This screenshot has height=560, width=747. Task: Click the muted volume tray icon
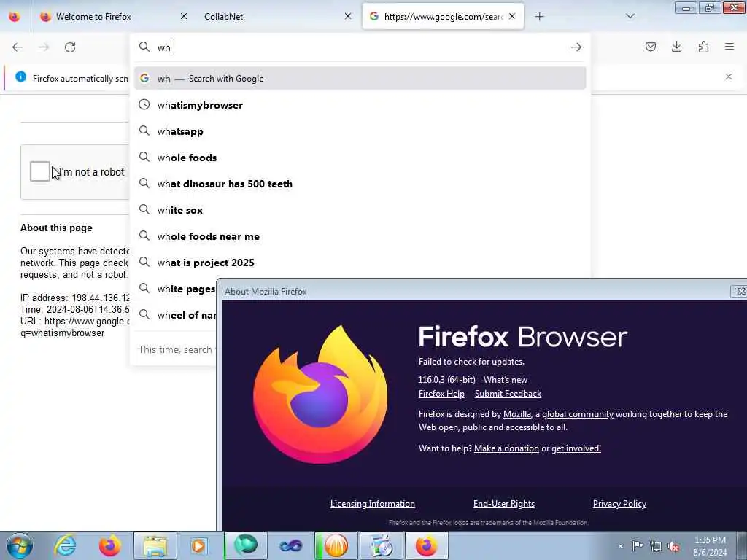(x=673, y=546)
